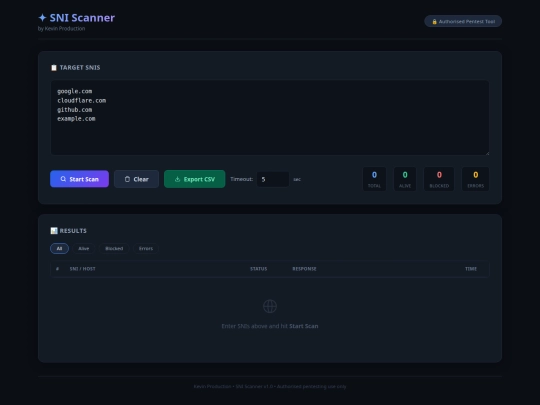This screenshot has height=405, width=540.
Task: Click the TIME column header
Action: tap(471, 269)
